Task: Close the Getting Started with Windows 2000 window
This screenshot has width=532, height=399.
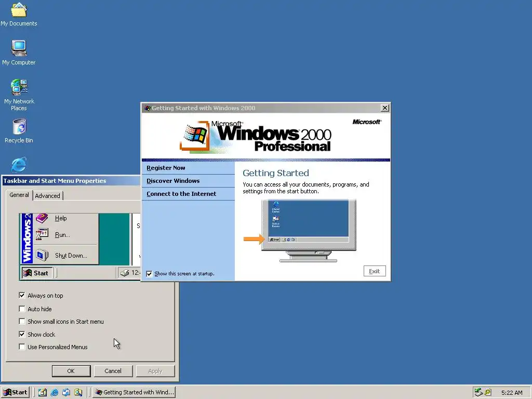Action: pos(385,108)
